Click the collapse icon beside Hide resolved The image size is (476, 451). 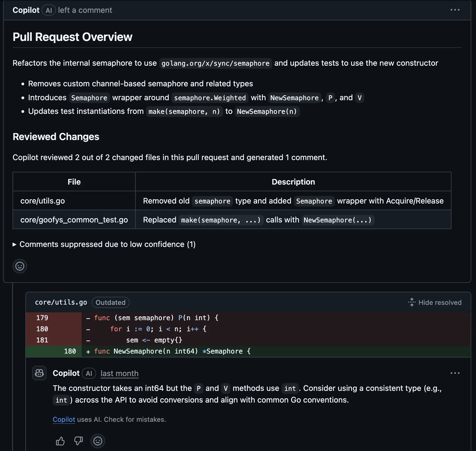(x=412, y=302)
